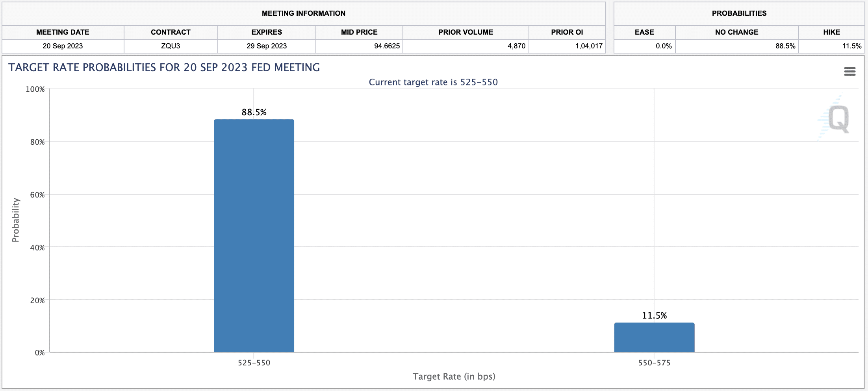Click the MEETING DATE column header
Viewport: 868px width, 391px height.
click(x=63, y=32)
